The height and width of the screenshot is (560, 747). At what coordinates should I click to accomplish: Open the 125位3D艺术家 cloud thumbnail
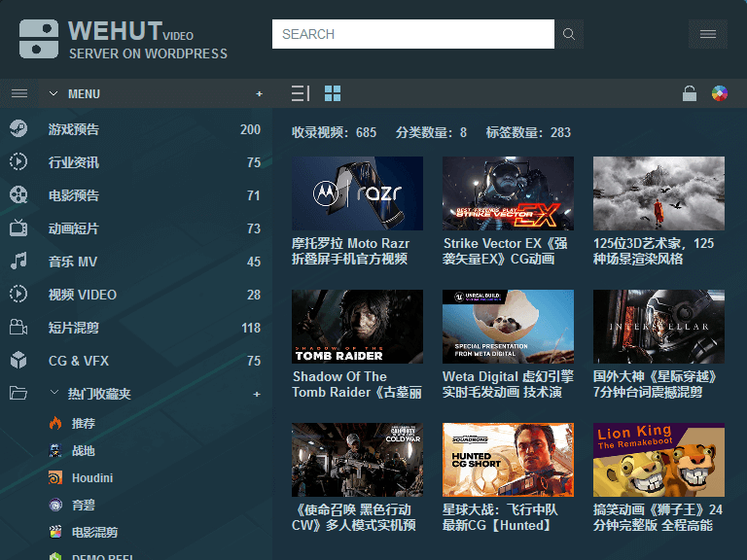click(658, 193)
